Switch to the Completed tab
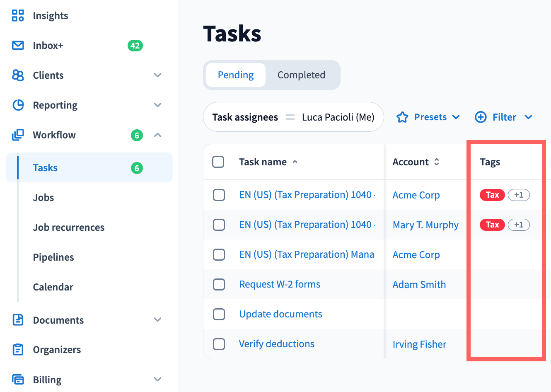 301,75
